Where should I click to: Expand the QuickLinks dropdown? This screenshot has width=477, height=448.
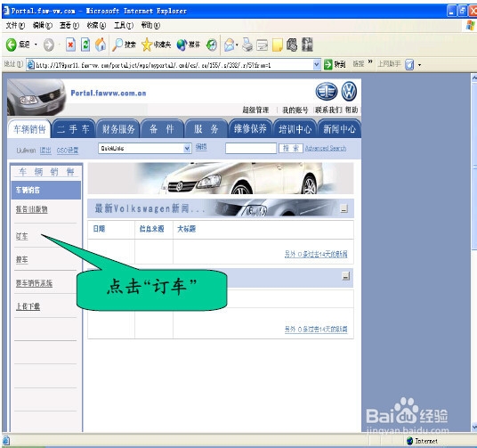[x=187, y=149]
